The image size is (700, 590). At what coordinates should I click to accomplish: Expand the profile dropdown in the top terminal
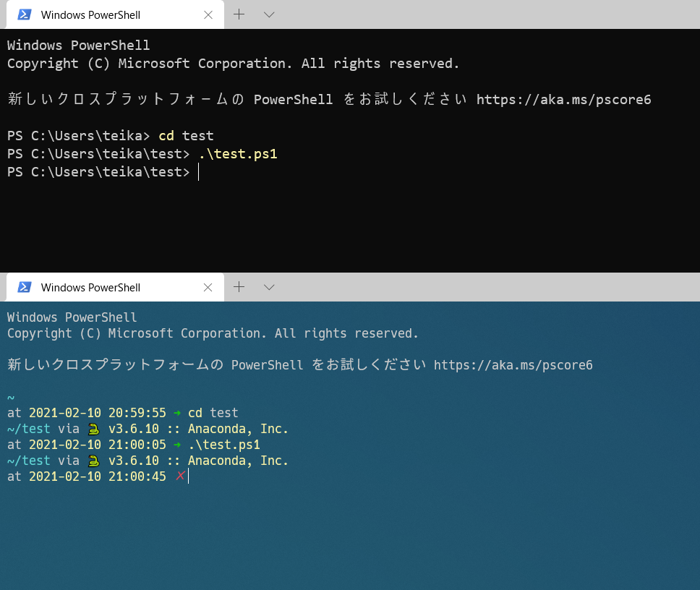(269, 14)
